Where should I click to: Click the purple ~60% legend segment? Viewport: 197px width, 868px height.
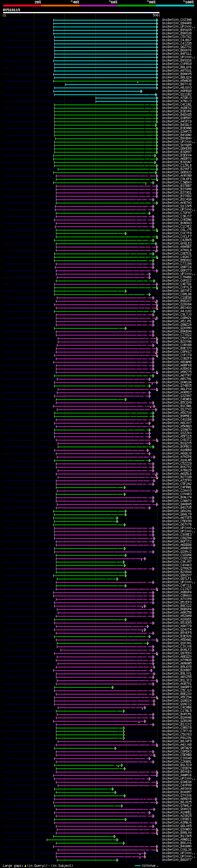click(99, 6)
